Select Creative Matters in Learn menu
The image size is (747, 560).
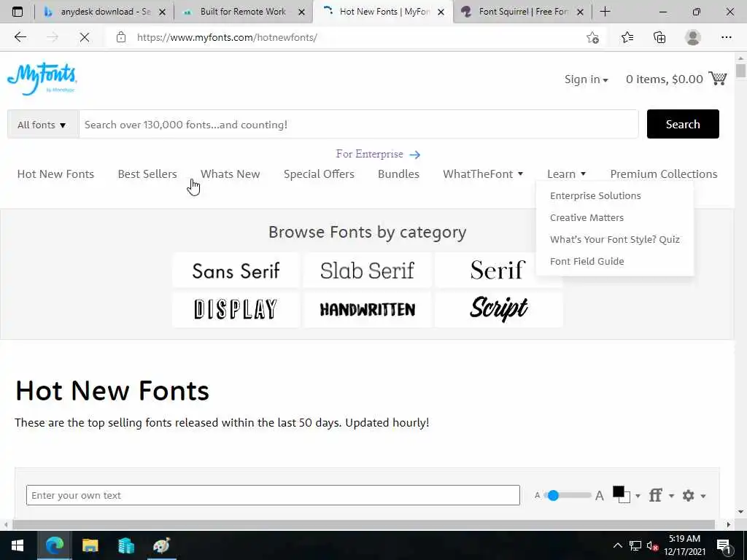pyautogui.click(x=587, y=217)
